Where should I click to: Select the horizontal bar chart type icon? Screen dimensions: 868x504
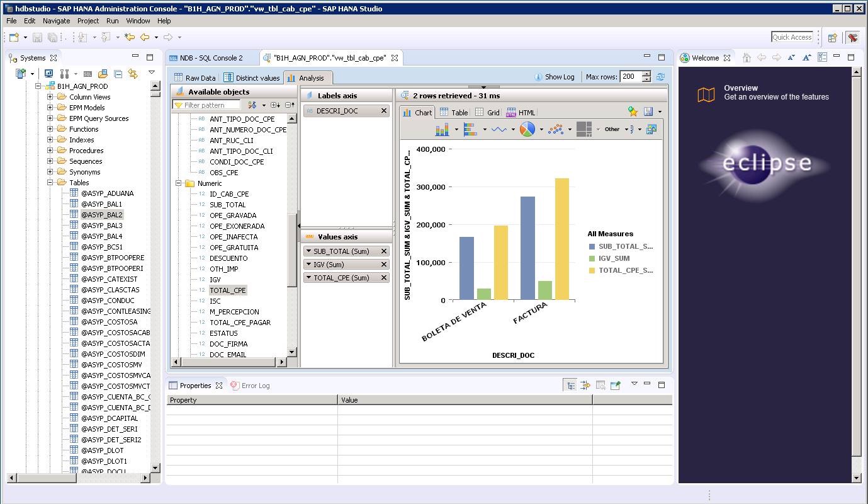click(x=471, y=129)
